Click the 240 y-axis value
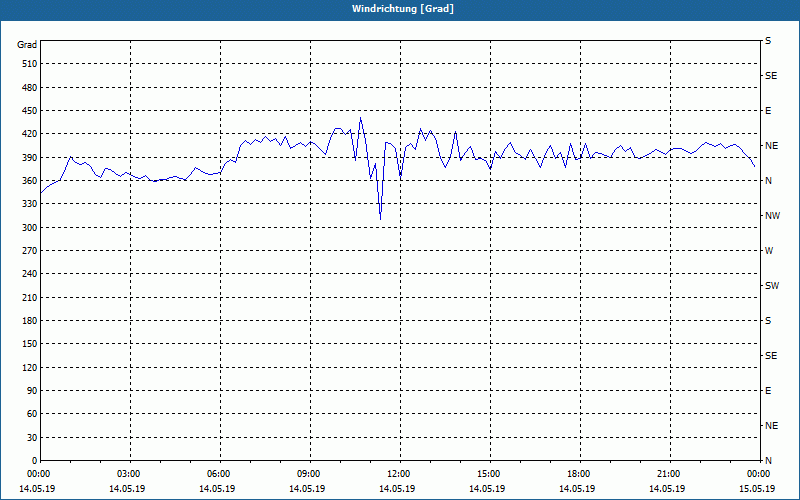 tap(30, 274)
